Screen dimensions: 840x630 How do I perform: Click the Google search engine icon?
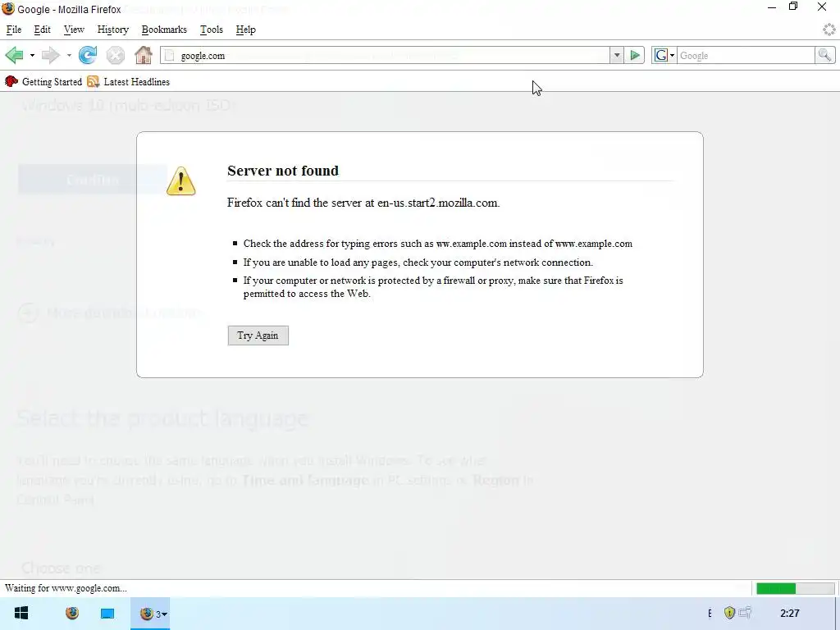click(661, 56)
